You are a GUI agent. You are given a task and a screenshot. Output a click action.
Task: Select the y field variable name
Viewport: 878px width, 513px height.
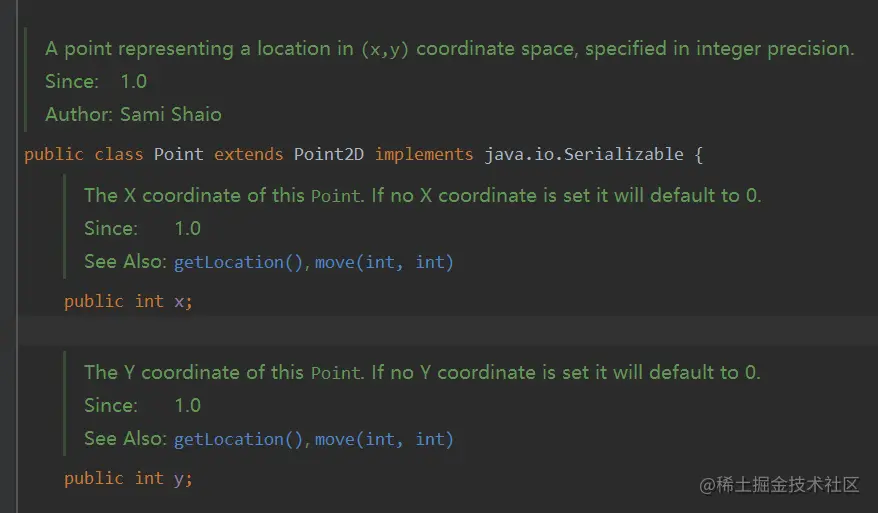point(179,479)
